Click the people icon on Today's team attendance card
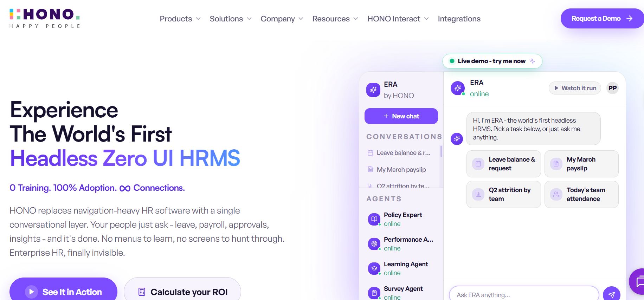 coord(556,194)
